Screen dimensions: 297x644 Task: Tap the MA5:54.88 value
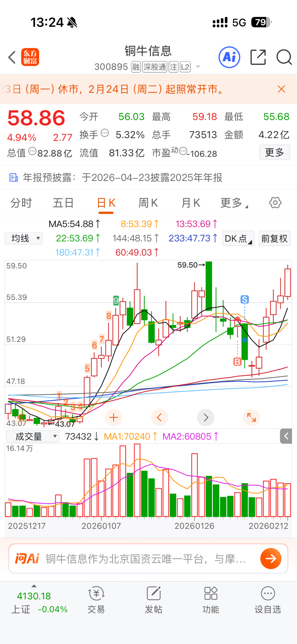(x=75, y=224)
